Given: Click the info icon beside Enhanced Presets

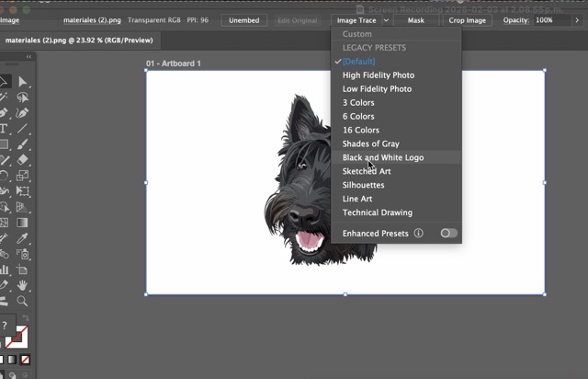Looking at the screenshot, I should pos(419,234).
